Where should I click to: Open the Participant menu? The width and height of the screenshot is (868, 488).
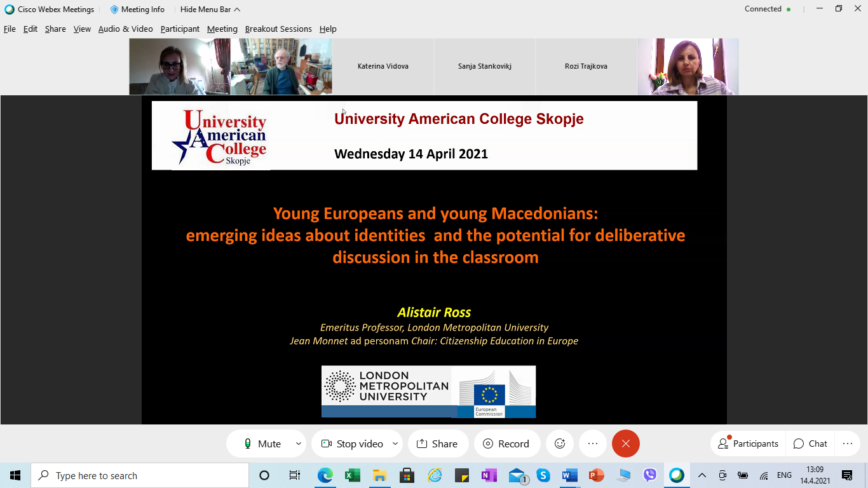click(x=180, y=29)
